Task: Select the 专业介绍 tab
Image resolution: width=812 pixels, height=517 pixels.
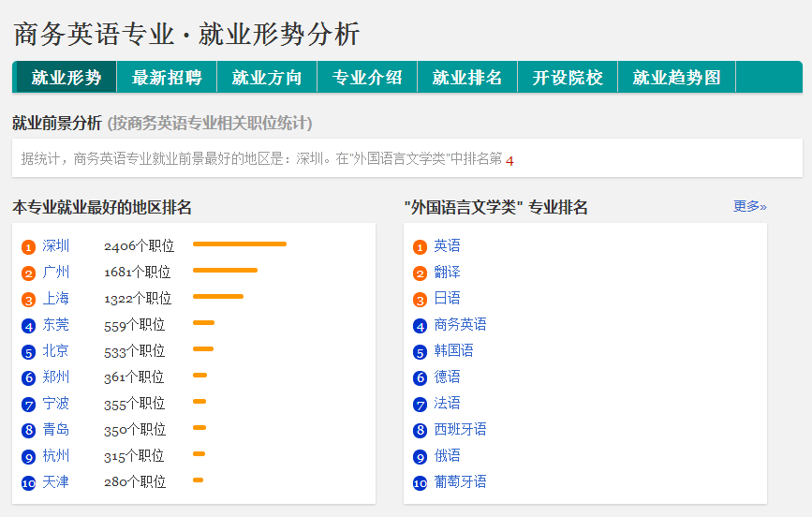Action: pos(367,77)
